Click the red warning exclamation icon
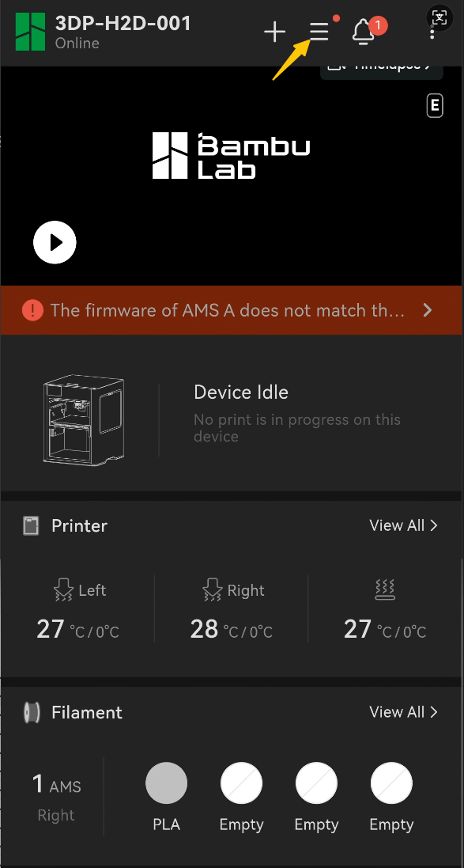464x868 pixels. point(32,310)
